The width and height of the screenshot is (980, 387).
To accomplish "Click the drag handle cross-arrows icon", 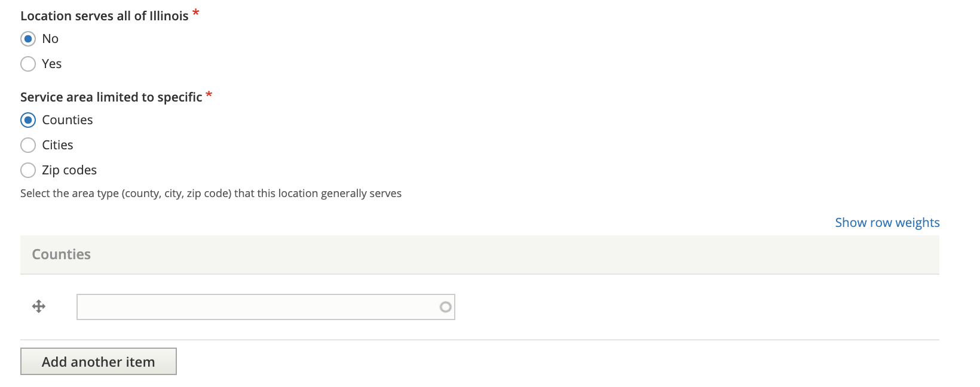I will [x=39, y=306].
